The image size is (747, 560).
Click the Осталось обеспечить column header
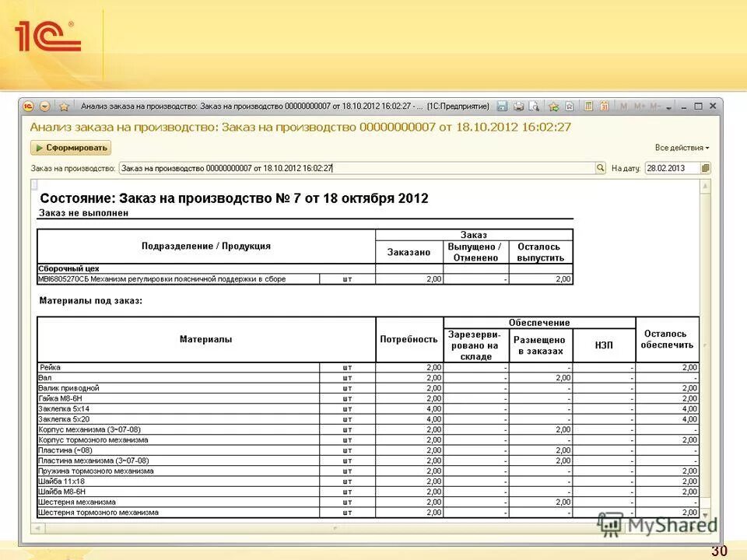click(x=667, y=340)
